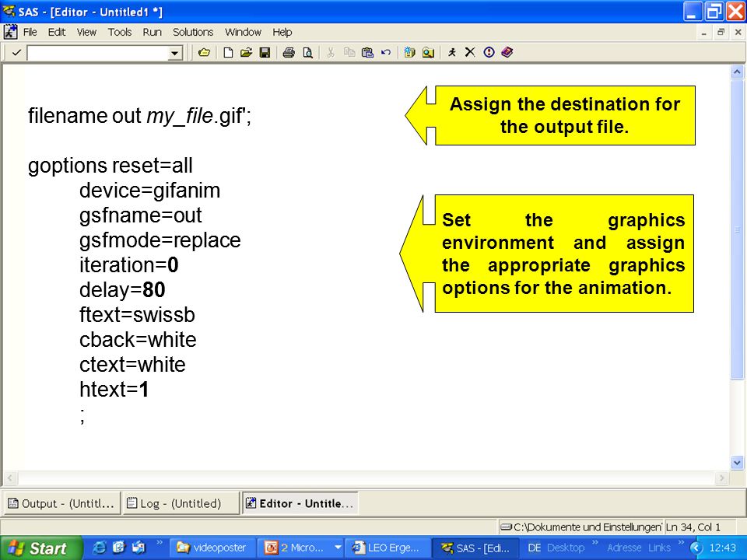Submit code with running man icon
Image resolution: width=747 pixels, height=560 pixels.
(451, 52)
